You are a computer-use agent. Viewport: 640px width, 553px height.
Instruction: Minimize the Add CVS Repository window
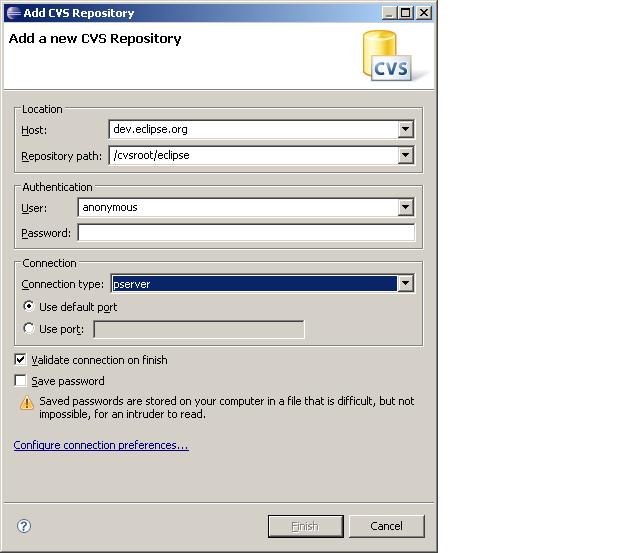389,13
